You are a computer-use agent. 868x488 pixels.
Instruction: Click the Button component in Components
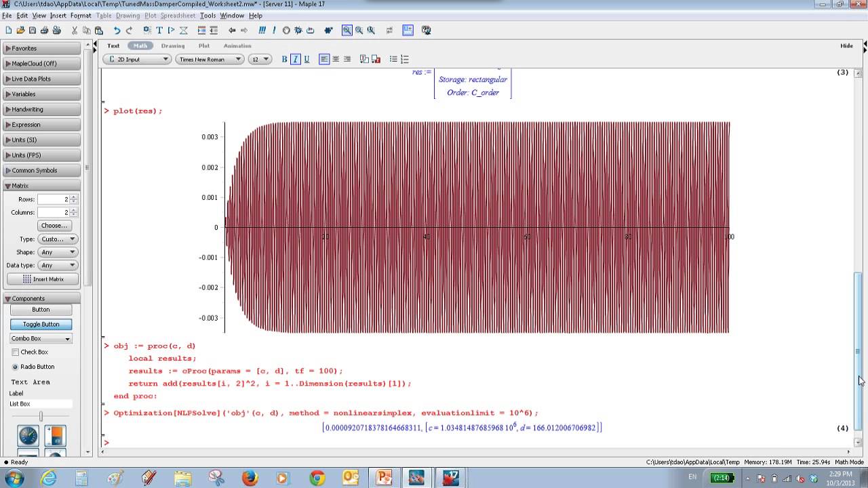41,309
